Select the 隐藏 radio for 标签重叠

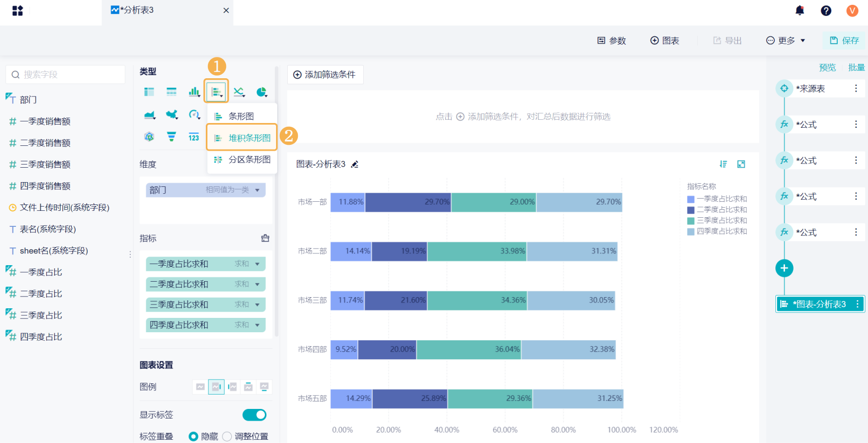(194, 437)
